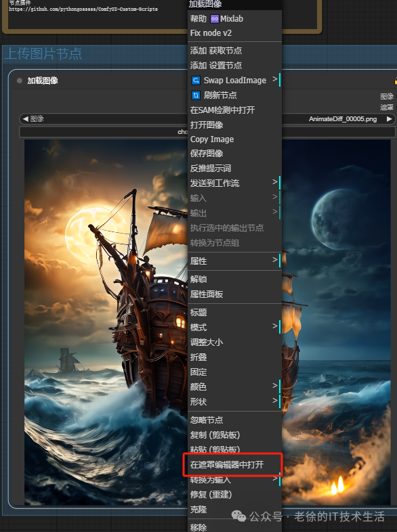The height and width of the screenshot is (532, 397).
Task: Expand 属性 submenu
Action: coord(234,261)
